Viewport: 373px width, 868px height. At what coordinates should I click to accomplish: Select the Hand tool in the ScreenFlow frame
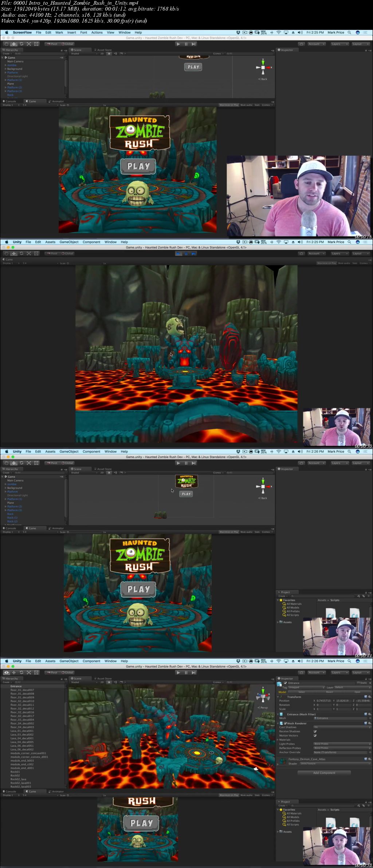point(6,44)
